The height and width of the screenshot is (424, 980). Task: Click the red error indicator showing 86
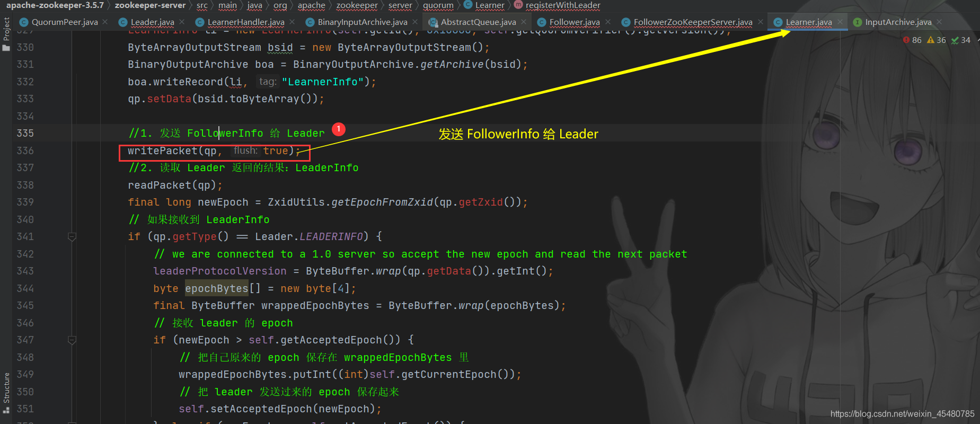[912, 40]
